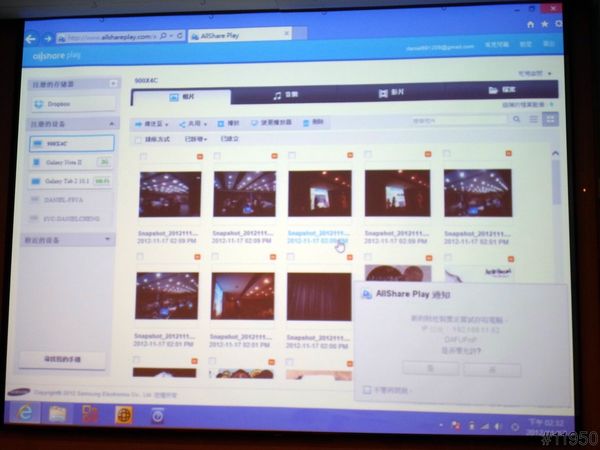Click the search magnifier beside the search box

click(516, 119)
